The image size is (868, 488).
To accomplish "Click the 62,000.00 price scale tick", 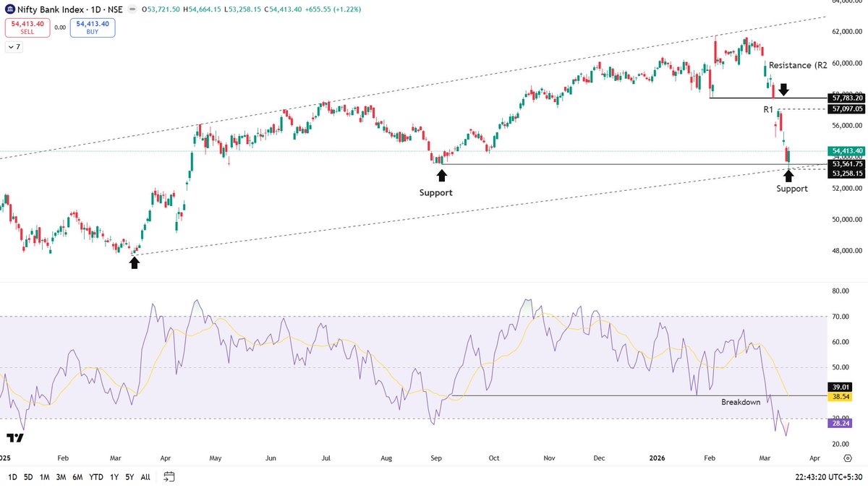I will click(x=847, y=32).
